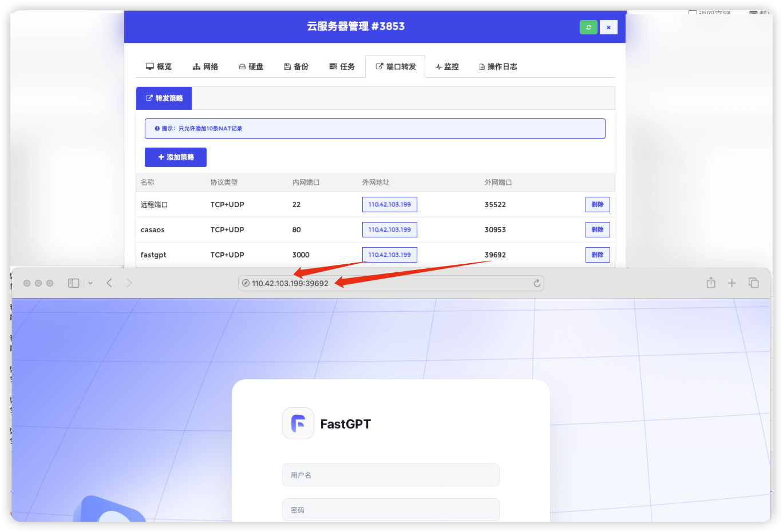
Task: Click the Safari address bar
Action: pos(391,283)
